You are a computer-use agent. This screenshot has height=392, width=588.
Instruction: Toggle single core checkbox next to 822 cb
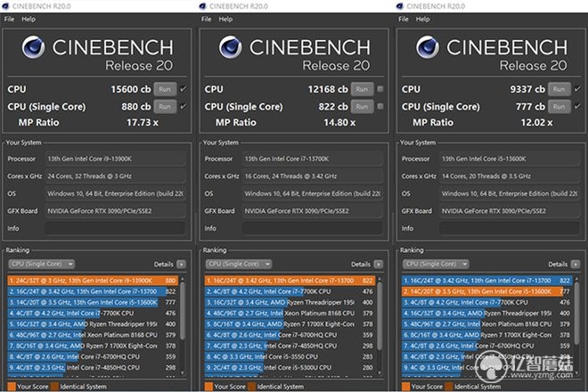tap(380, 106)
